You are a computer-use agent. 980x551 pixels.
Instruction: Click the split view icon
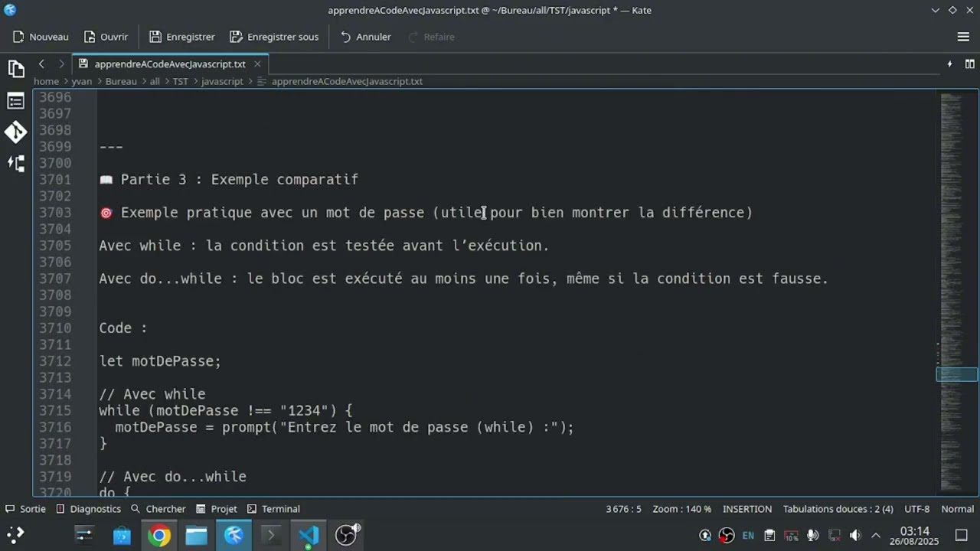(970, 64)
